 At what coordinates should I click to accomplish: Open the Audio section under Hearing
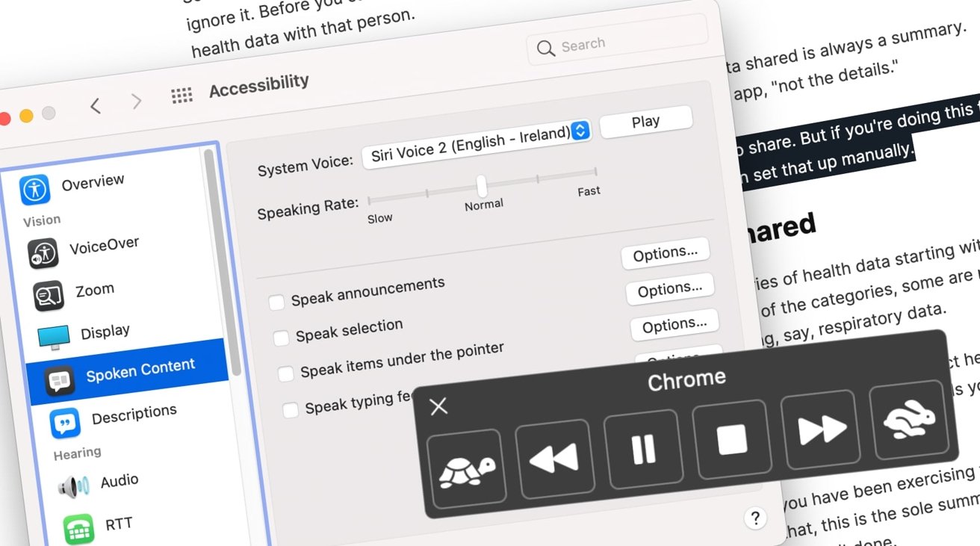click(118, 480)
